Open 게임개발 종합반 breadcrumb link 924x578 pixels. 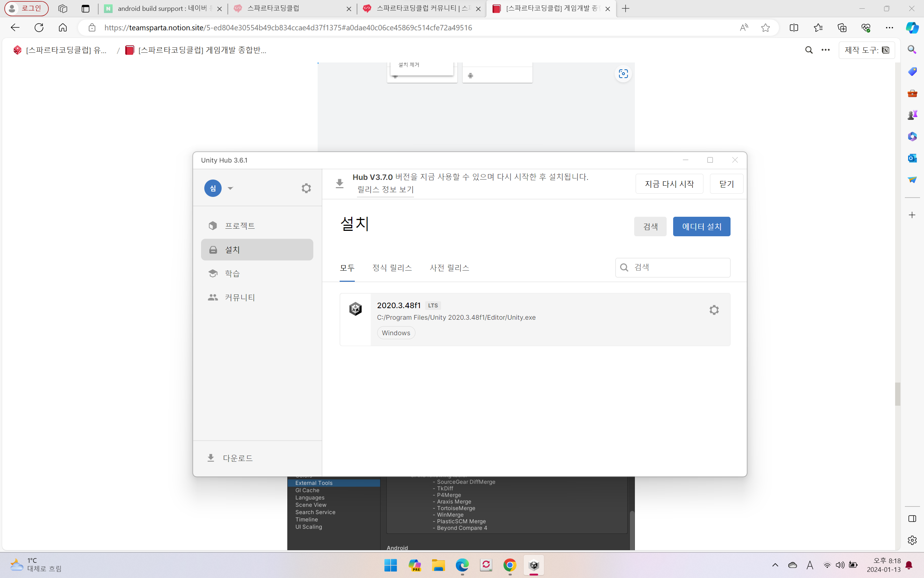(196, 50)
